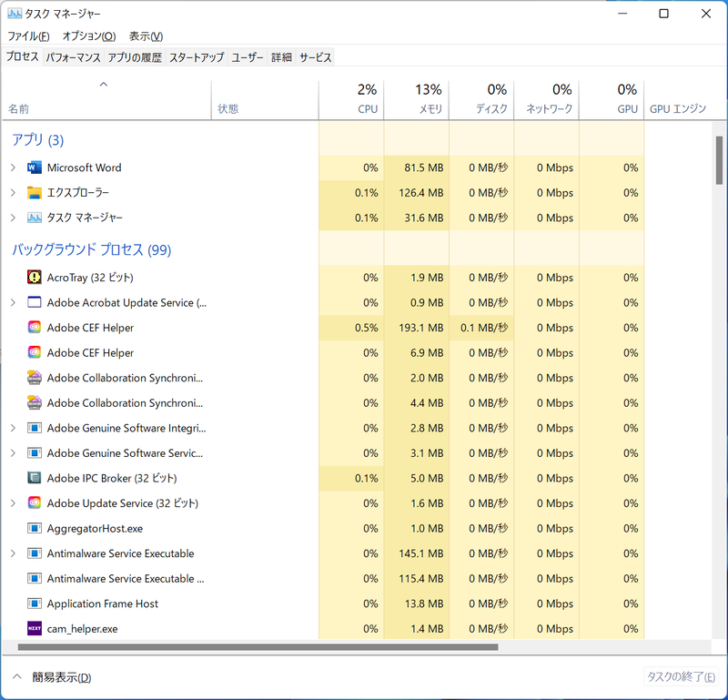Select the アプリ (3) group header
The width and height of the screenshot is (728, 700).
click(37, 140)
